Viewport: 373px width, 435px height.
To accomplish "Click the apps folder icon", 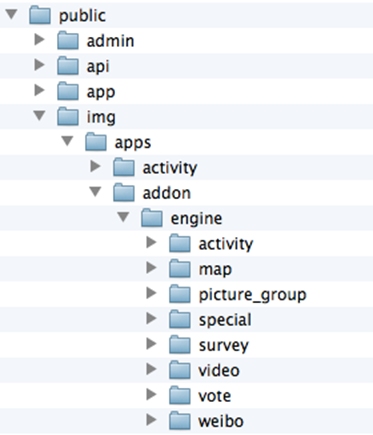I will tap(96, 142).
